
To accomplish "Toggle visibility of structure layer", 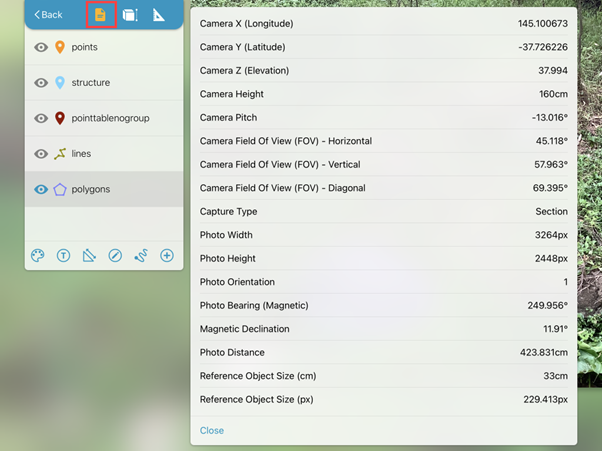I will tap(41, 83).
